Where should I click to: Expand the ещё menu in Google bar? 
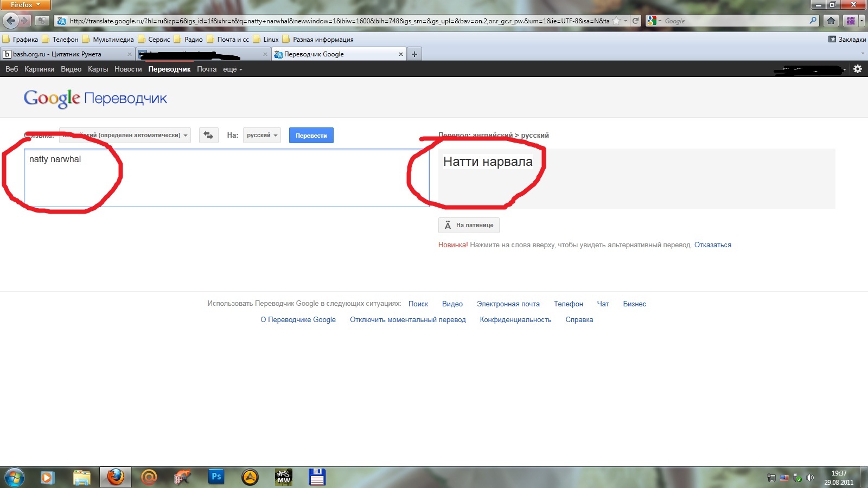(232, 69)
